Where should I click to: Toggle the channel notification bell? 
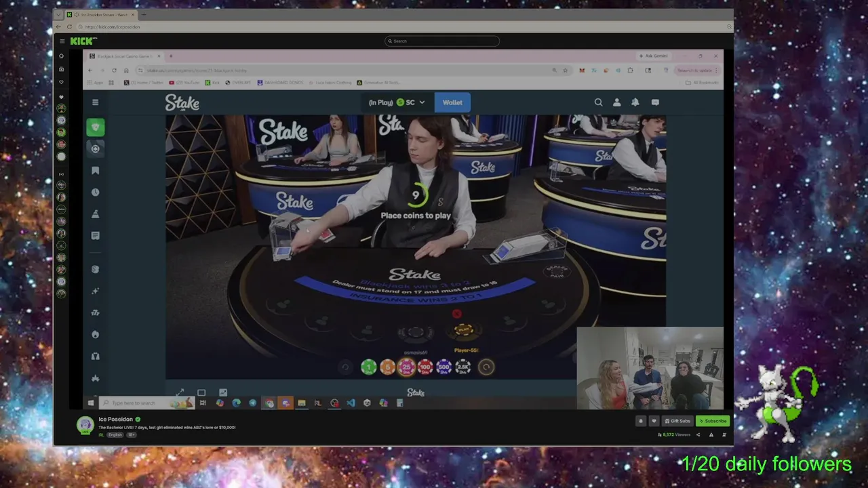[x=641, y=421]
